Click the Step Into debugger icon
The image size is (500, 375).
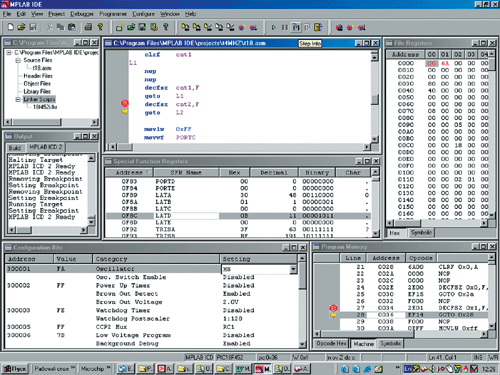(296, 27)
